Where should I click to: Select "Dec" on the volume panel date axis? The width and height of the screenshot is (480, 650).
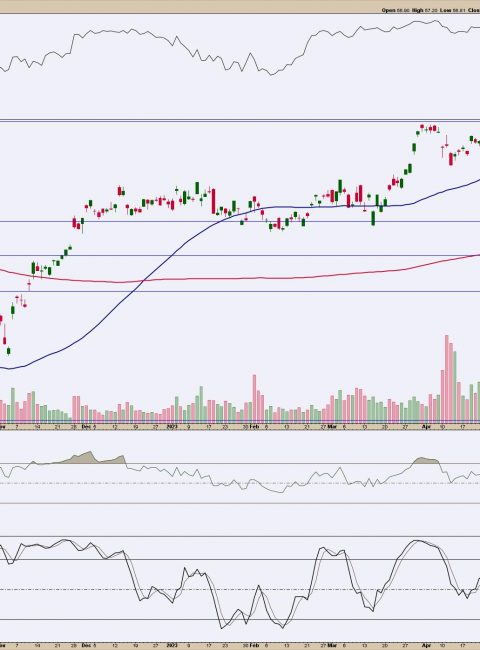(x=86, y=426)
